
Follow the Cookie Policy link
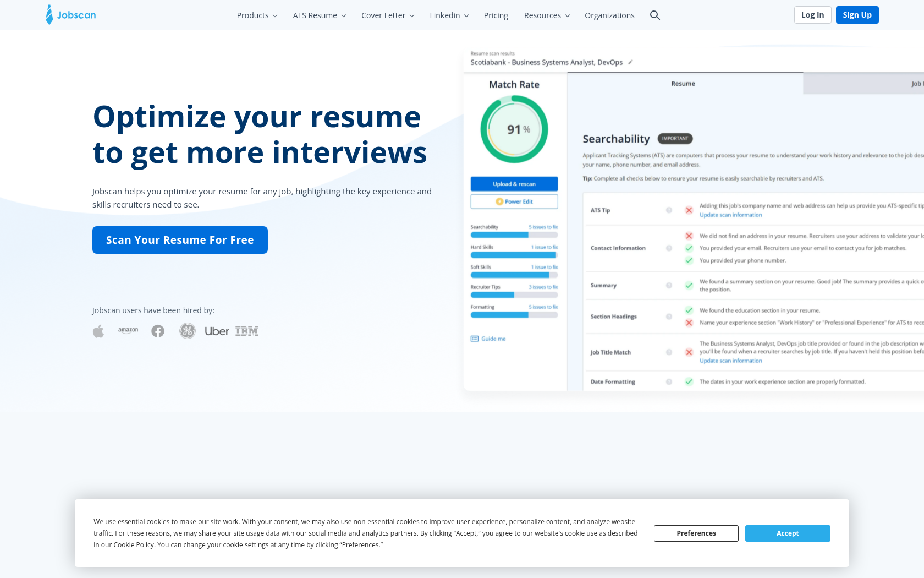(134, 545)
